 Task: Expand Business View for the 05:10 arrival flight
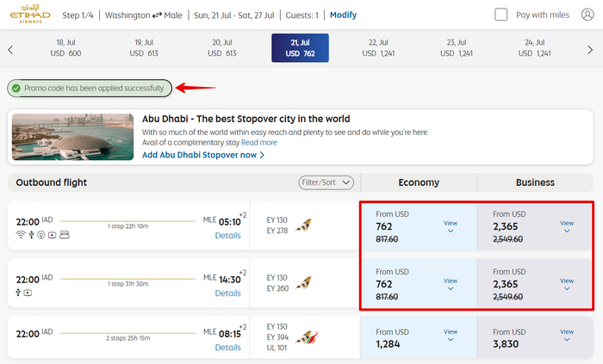[x=567, y=226]
